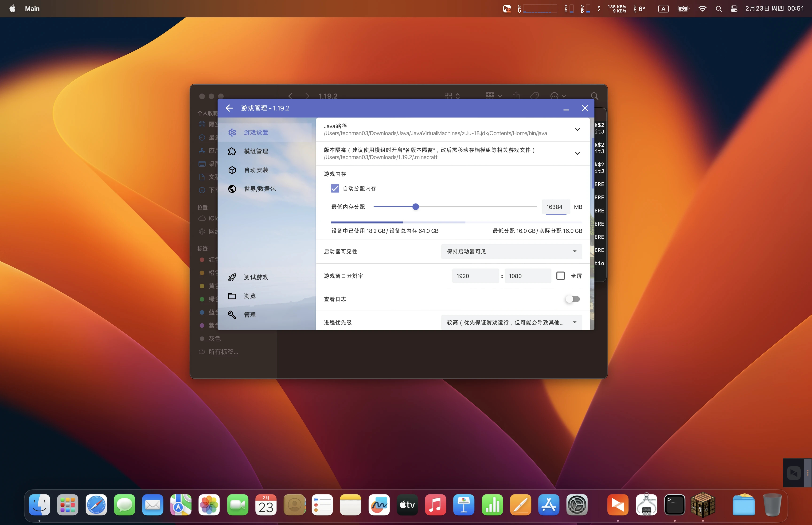The width and height of the screenshot is (812, 525).
Task: Click the gear icon beside 游戏设置
Action: coord(232,132)
